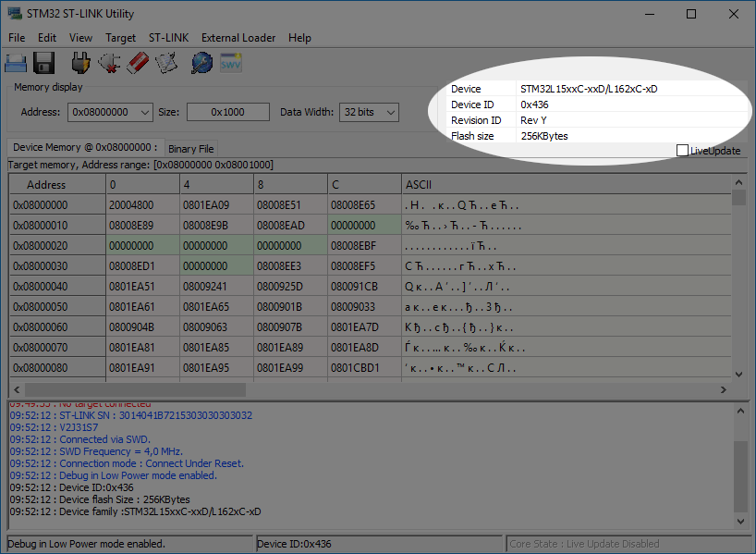Click the memory table horizontal scrollbar thumb

[136, 389]
